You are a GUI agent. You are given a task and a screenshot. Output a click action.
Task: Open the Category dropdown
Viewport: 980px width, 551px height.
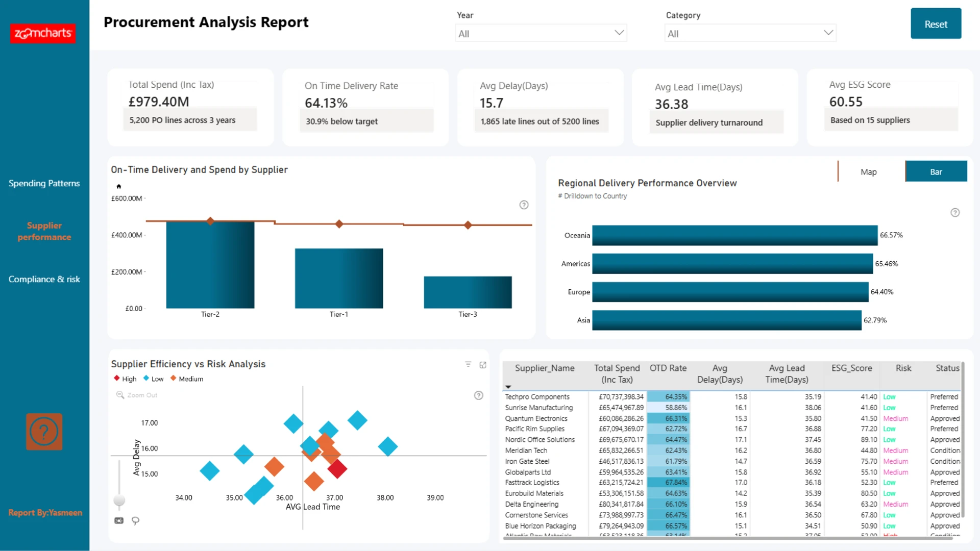click(x=750, y=33)
